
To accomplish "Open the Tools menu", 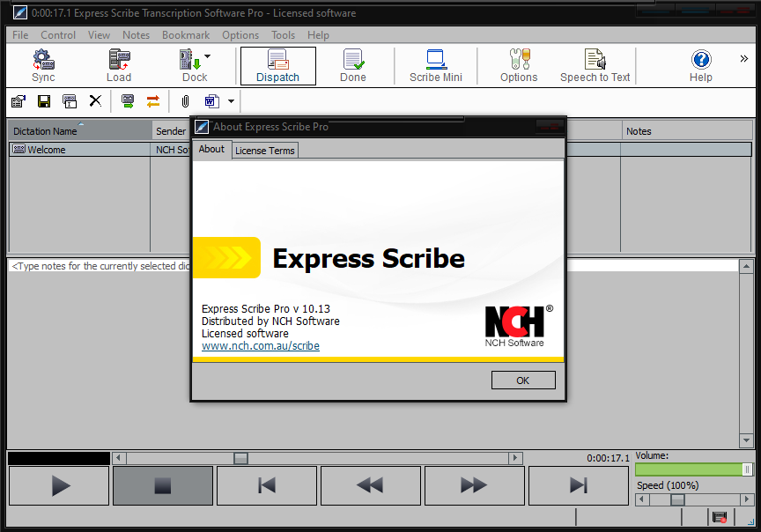I will point(283,35).
